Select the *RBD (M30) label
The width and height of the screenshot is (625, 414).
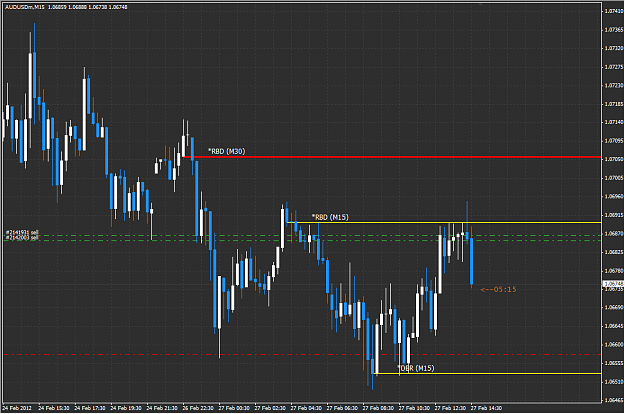click(x=226, y=151)
